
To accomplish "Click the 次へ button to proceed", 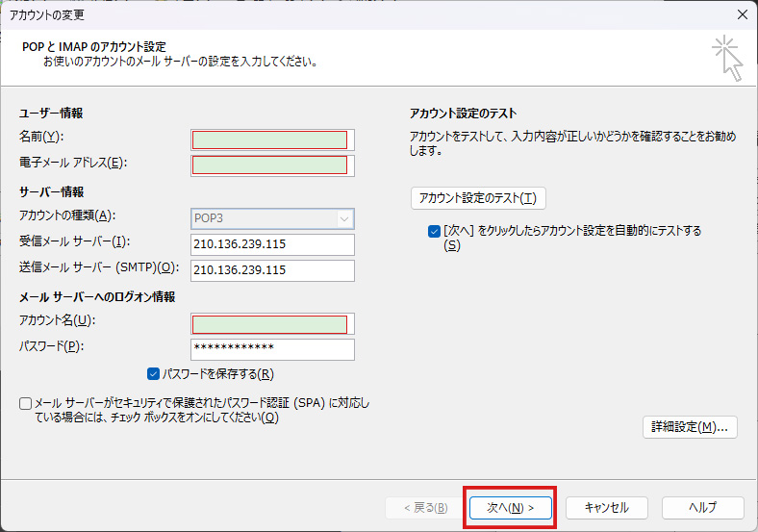I will pos(510,507).
